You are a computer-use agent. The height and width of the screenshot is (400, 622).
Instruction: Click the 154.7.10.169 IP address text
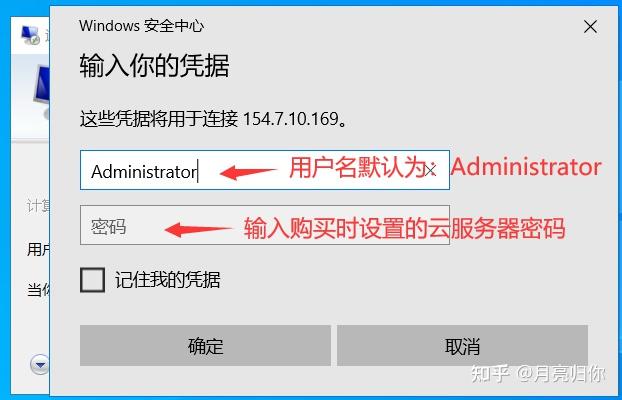[x=291, y=119]
